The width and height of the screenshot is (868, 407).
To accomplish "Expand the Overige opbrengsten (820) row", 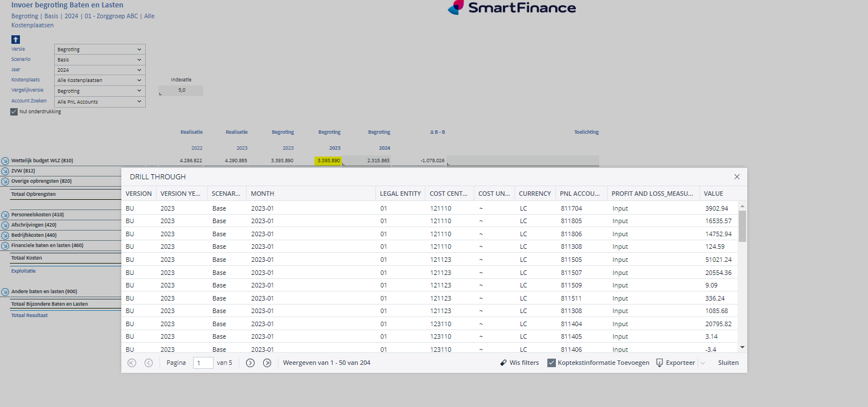I will coord(5,182).
